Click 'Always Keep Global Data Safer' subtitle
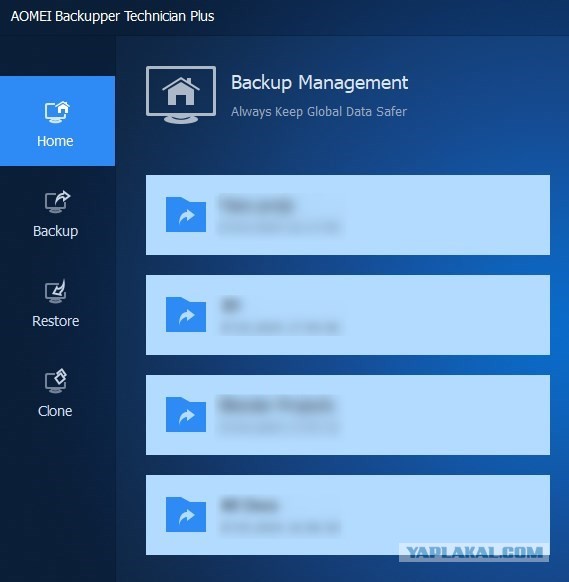The width and height of the screenshot is (569, 582). [319, 112]
